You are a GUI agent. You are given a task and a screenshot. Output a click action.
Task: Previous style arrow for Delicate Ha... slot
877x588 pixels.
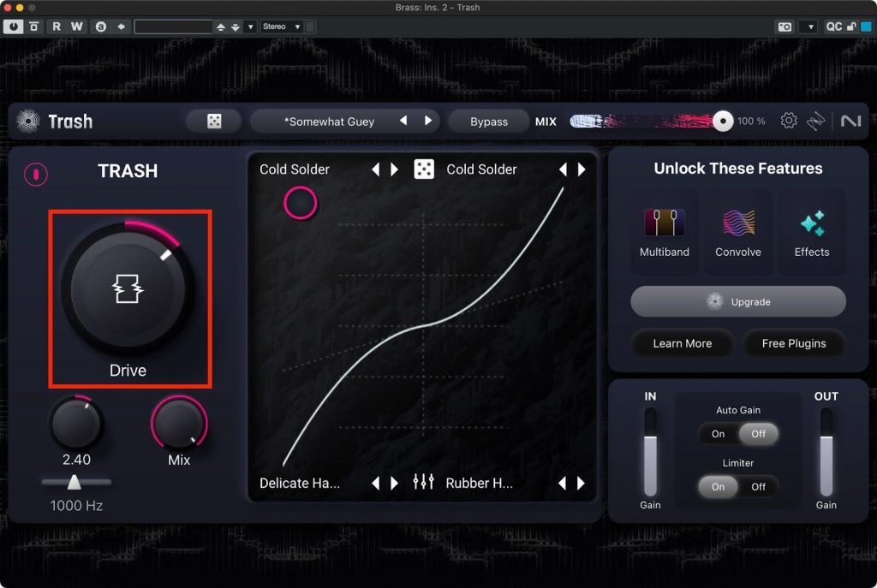point(376,483)
